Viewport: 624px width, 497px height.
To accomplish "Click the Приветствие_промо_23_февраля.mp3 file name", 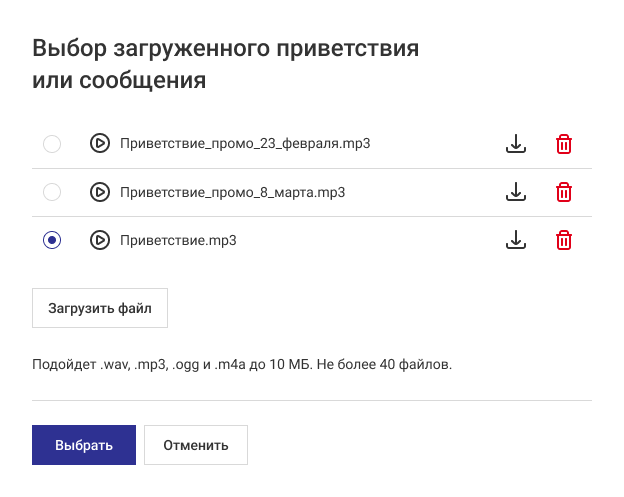I will click(x=245, y=144).
